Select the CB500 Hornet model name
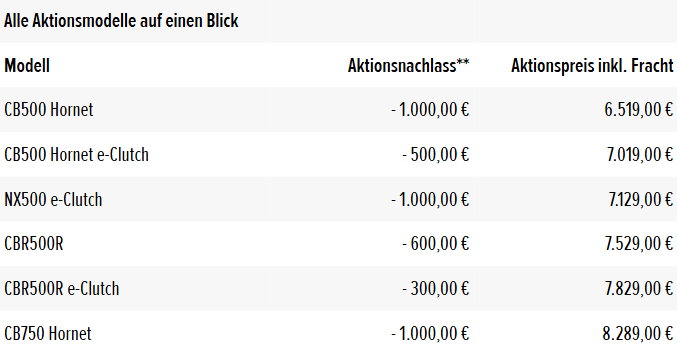Viewport: 677px width, 363px height. (48, 110)
